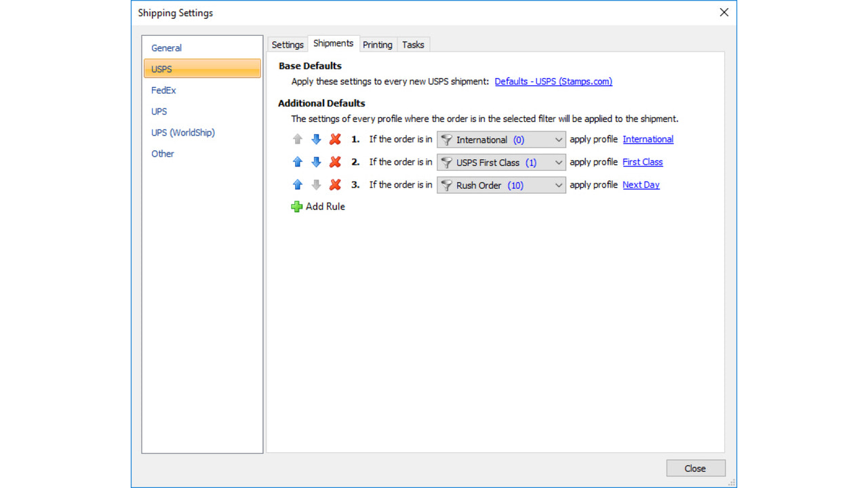
Task: Click the Close button
Action: 695,468
